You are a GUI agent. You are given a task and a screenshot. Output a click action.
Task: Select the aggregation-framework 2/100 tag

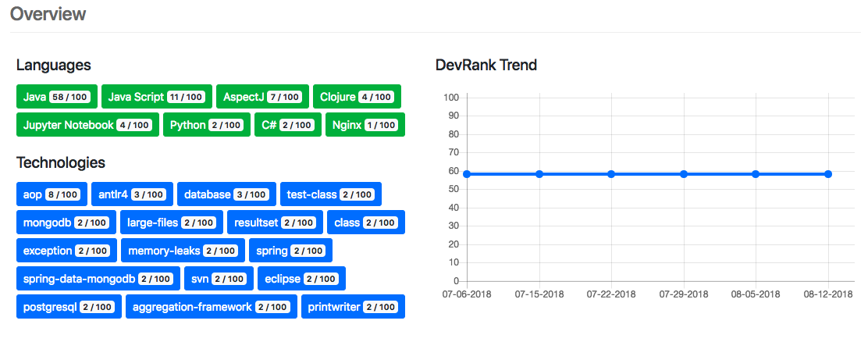212,307
